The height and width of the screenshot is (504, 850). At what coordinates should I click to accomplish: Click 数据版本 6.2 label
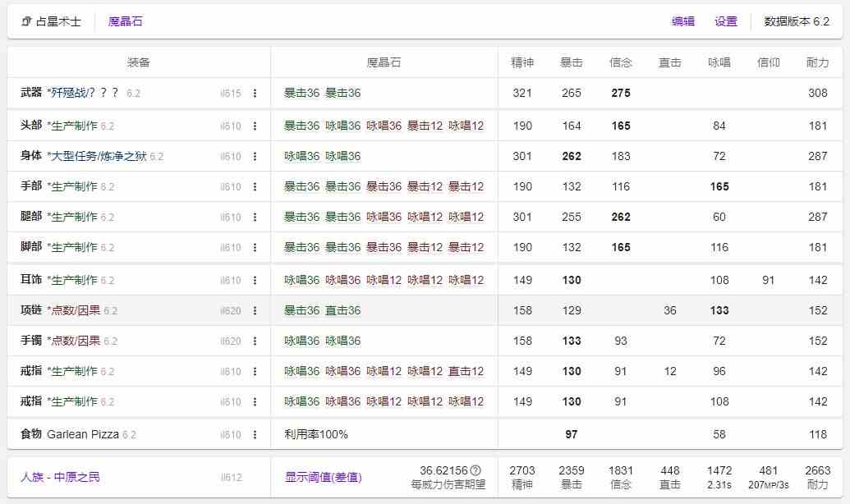(x=797, y=21)
